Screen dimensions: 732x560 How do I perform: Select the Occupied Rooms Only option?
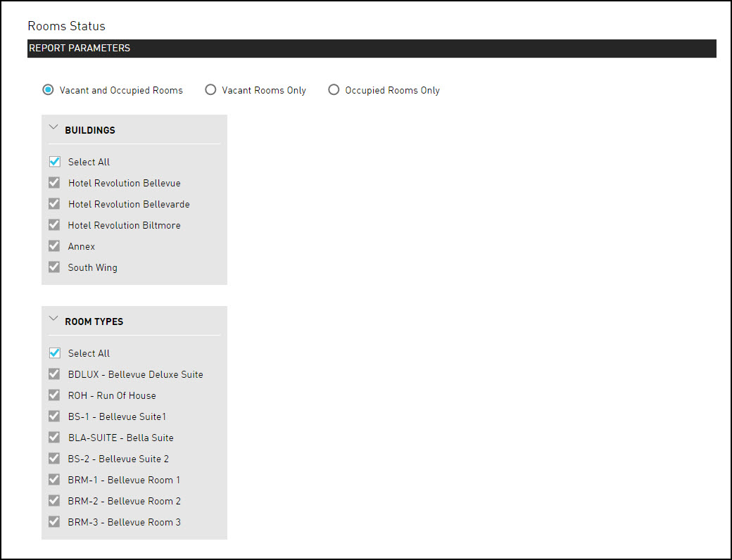(x=334, y=90)
